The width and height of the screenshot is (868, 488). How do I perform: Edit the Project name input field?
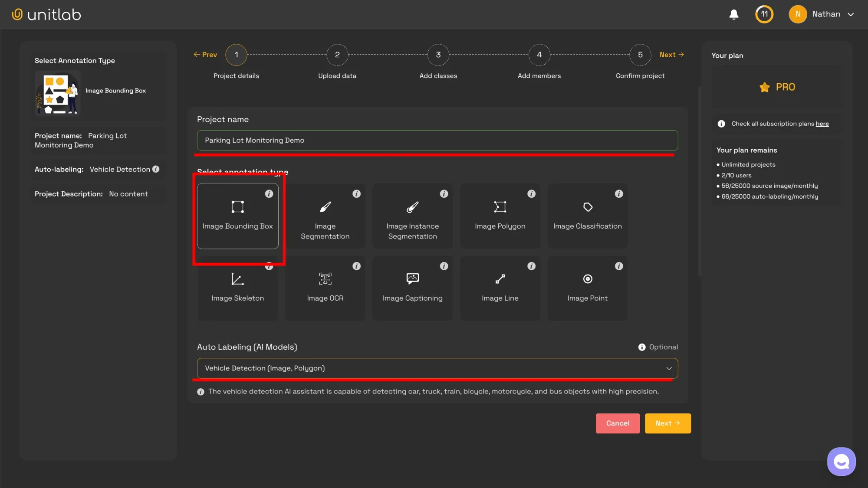pos(436,140)
